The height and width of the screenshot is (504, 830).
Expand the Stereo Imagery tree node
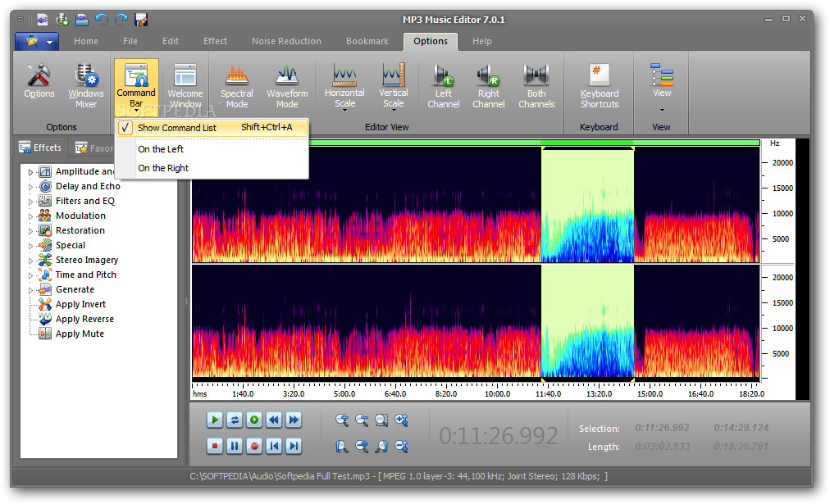pos(30,261)
